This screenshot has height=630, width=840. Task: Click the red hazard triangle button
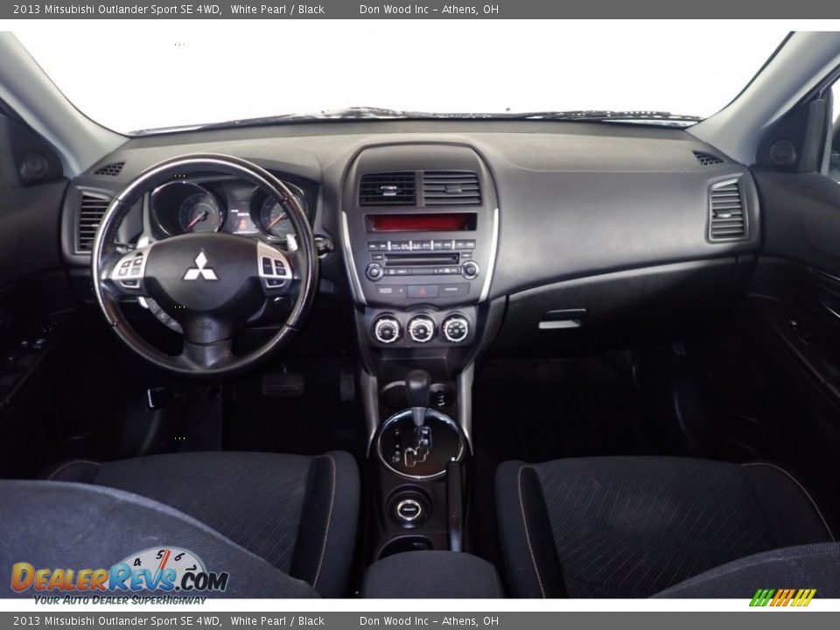(x=423, y=291)
